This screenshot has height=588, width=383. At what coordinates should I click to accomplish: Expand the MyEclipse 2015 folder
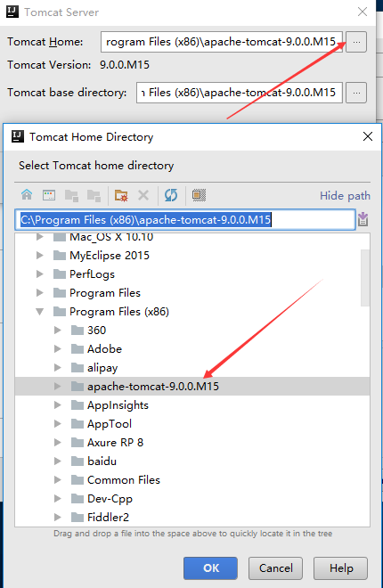click(40, 256)
